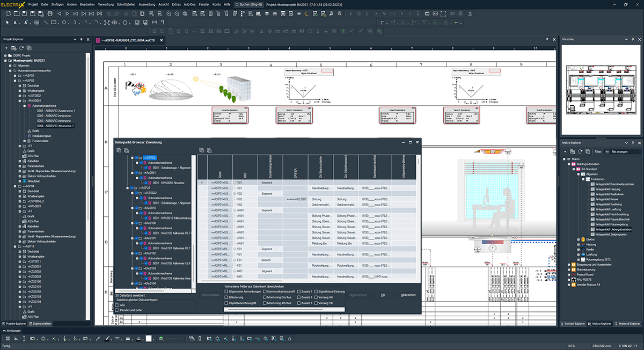Select the rectangle drawing tool
The width and height of the screenshot is (644, 350).
pyautogui.click(x=55, y=23)
